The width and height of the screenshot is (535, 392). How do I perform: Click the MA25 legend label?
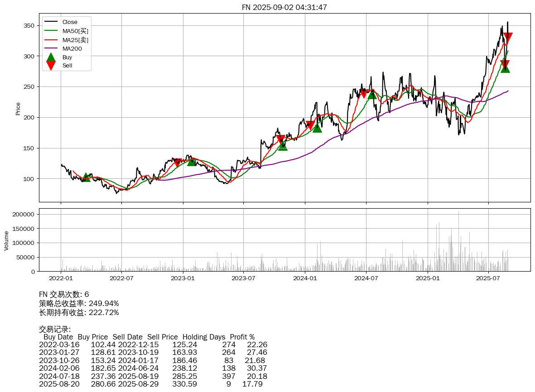(75, 40)
